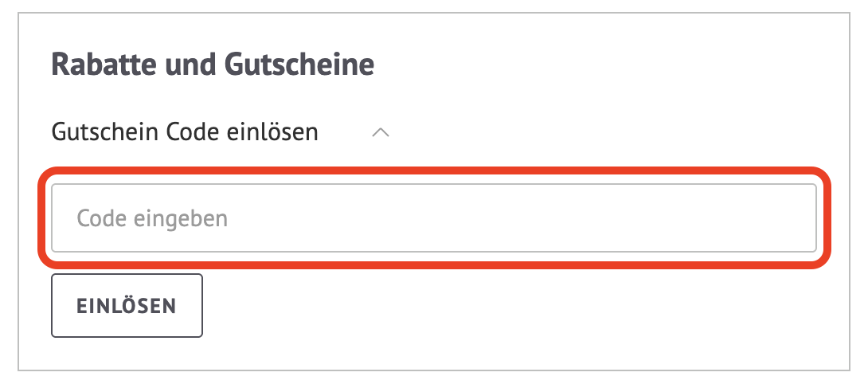Image resolution: width=868 pixels, height=384 pixels.
Task: Collapse the Gutschein Code einlösen chevron
Action: click(381, 133)
